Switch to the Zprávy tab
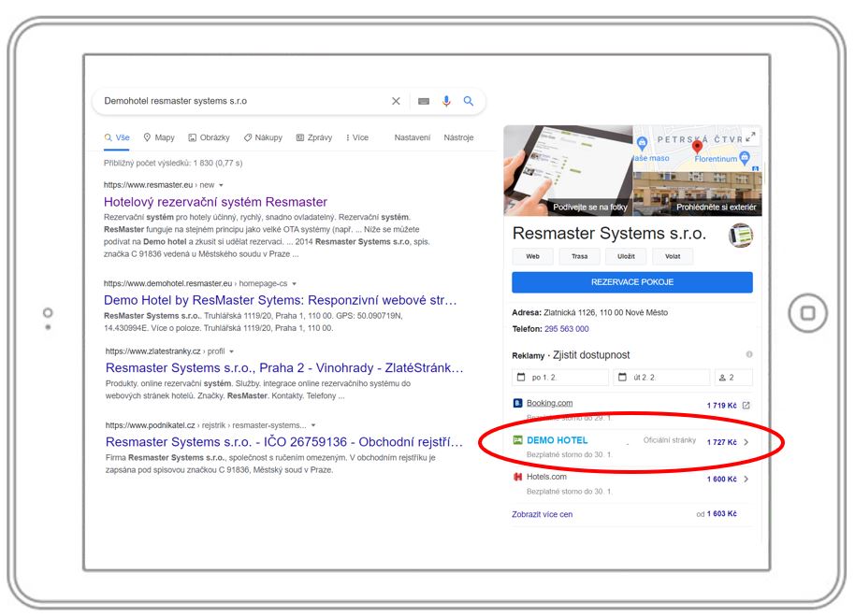 click(314, 137)
